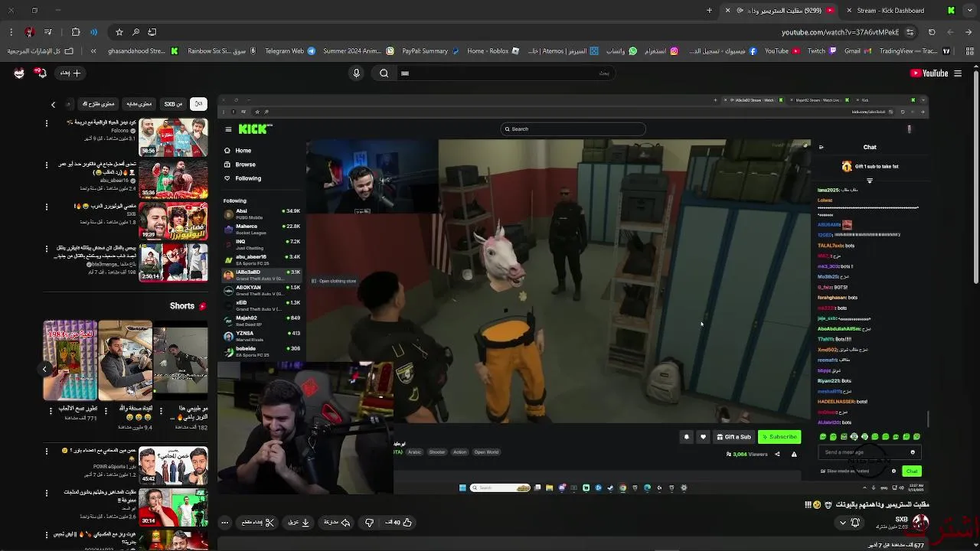This screenshot has width=980, height=551.
Task: Open the browser three-dot menu
Action: tap(11, 32)
